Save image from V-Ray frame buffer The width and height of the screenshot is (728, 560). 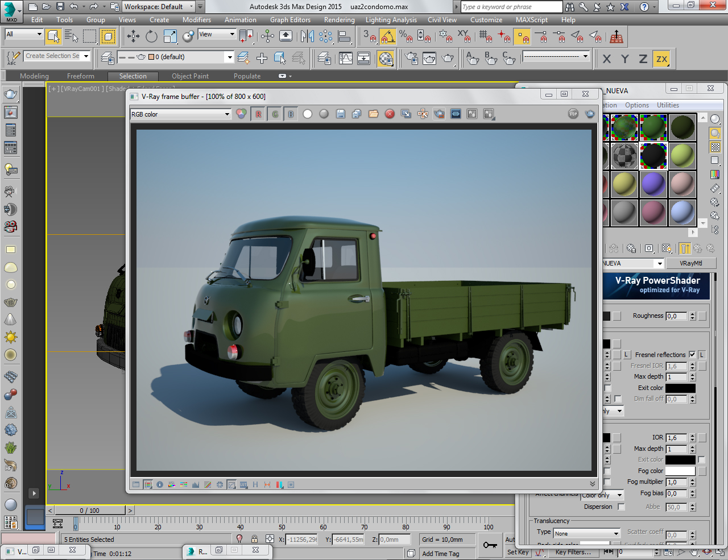pyautogui.click(x=340, y=114)
